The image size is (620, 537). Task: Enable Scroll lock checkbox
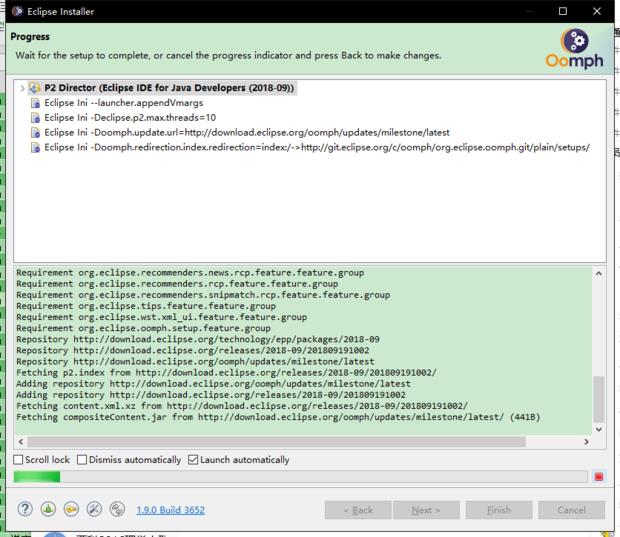[19, 460]
